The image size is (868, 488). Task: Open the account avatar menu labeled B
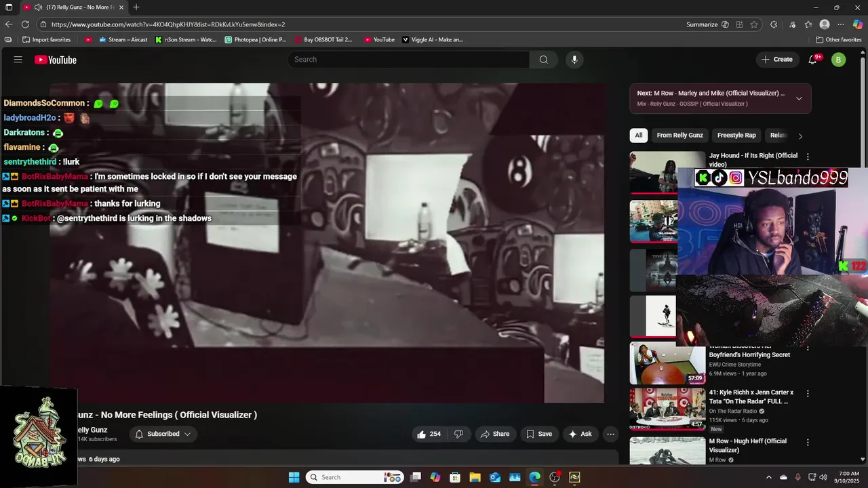pyautogui.click(x=838, y=60)
